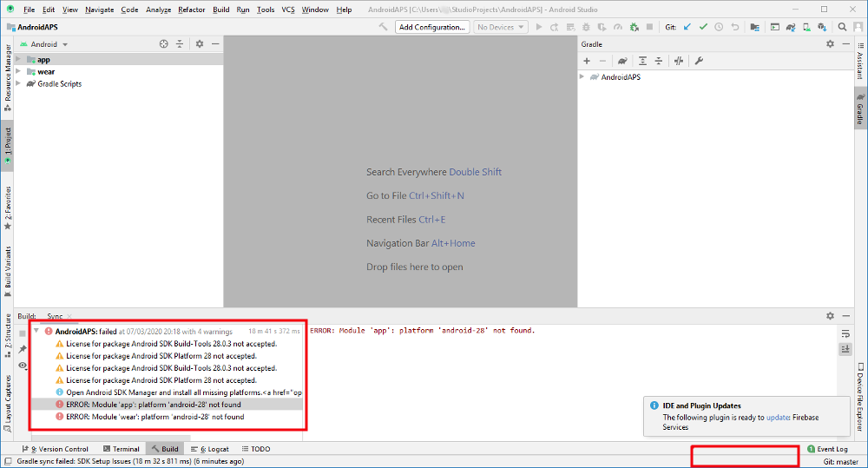Toggle Device File Explorer side panel

pyautogui.click(x=860, y=397)
